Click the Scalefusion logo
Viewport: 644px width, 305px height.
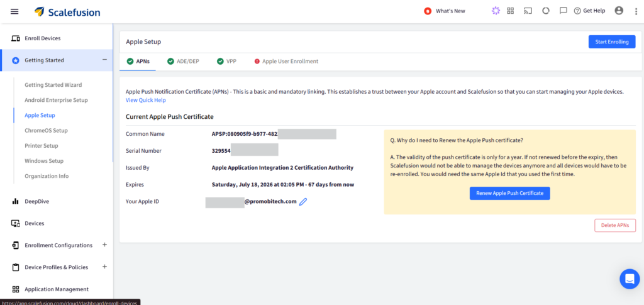tap(67, 12)
